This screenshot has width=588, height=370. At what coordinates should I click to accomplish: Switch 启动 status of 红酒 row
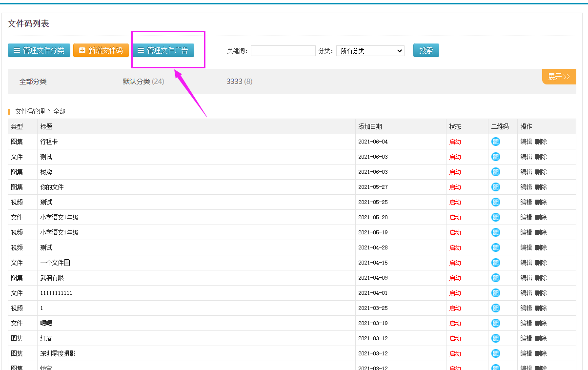tap(455, 339)
